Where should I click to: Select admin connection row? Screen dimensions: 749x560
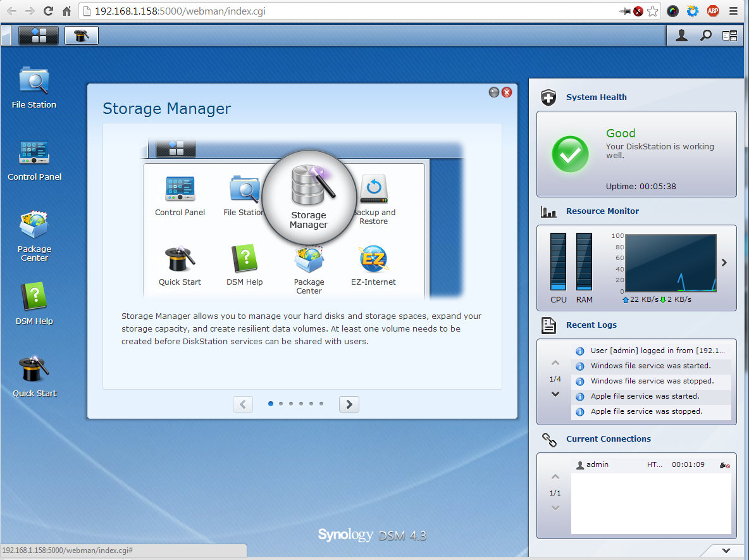[651, 465]
